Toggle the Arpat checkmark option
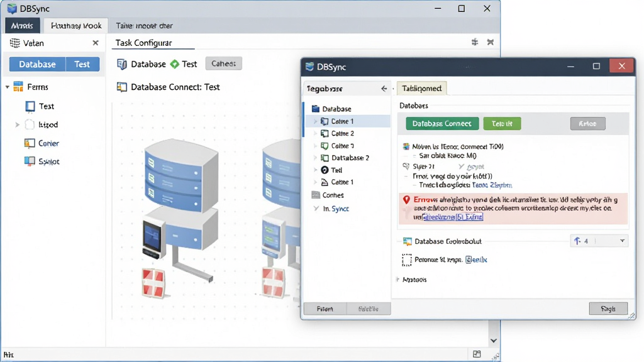Viewport: 644px width, 362px height. 461,167
